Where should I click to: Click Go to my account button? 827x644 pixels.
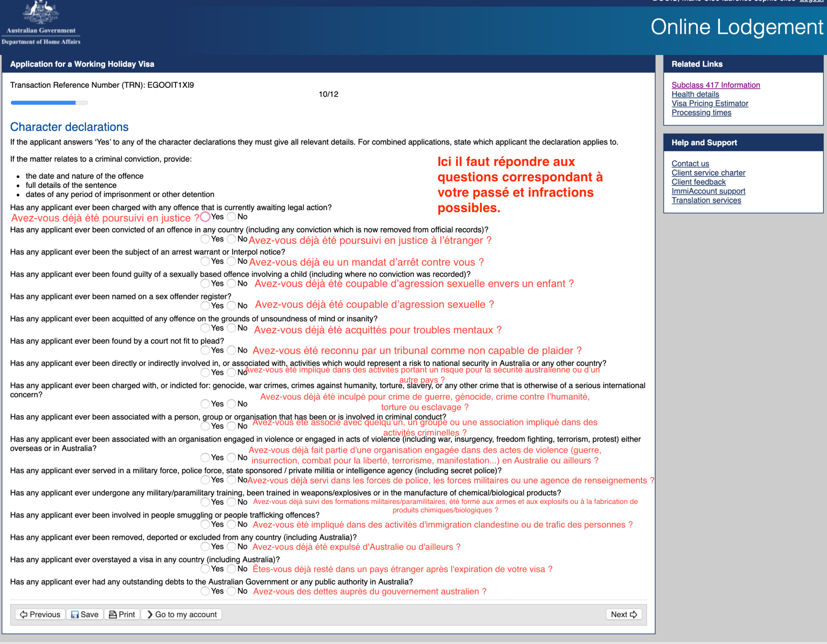coord(181,614)
